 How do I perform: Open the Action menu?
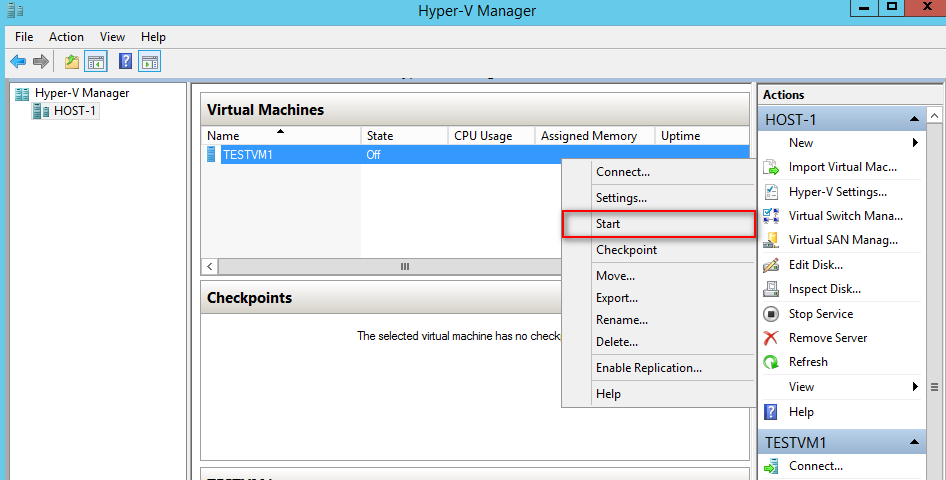[x=66, y=37]
